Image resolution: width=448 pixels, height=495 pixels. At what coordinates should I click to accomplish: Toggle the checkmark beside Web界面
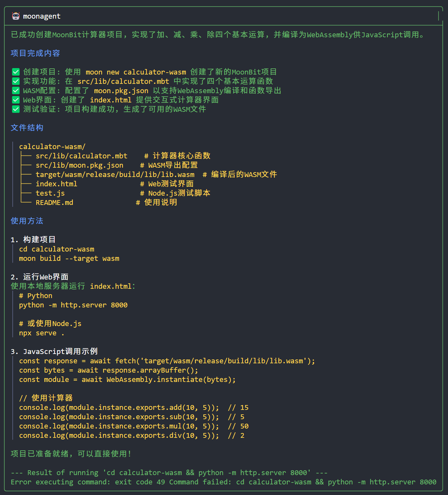[x=16, y=100]
